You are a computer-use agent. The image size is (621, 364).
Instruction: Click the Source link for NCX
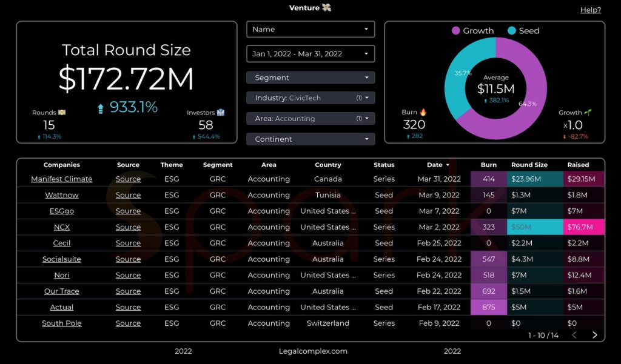[x=129, y=227]
